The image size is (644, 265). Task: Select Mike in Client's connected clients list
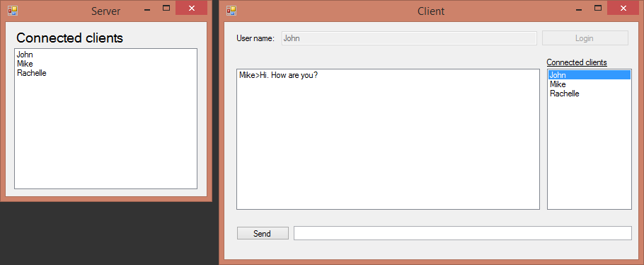pos(590,84)
